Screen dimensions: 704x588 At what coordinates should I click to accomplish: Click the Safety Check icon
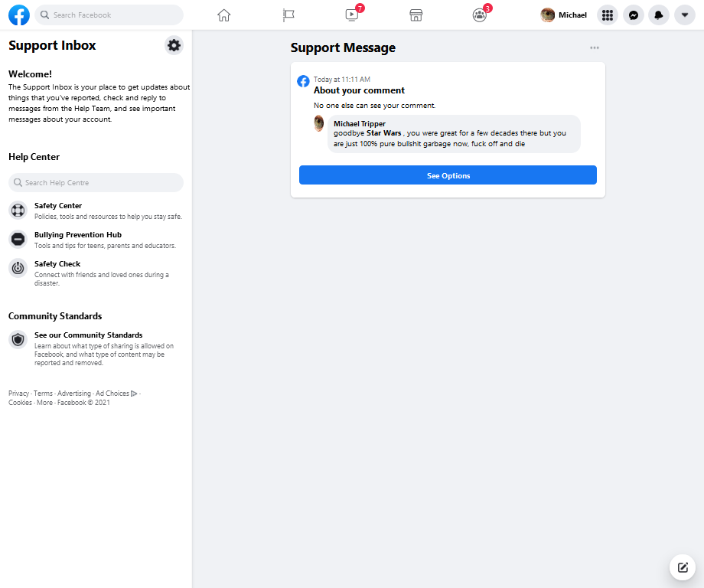(18, 268)
